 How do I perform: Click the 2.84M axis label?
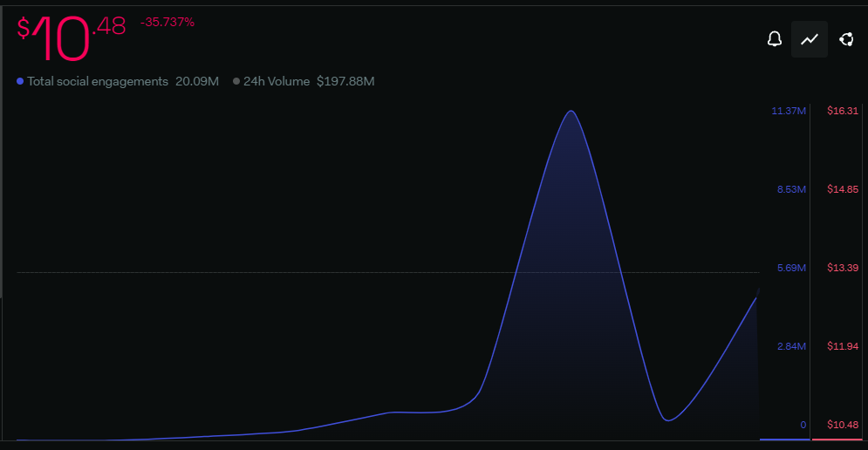(x=791, y=346)
